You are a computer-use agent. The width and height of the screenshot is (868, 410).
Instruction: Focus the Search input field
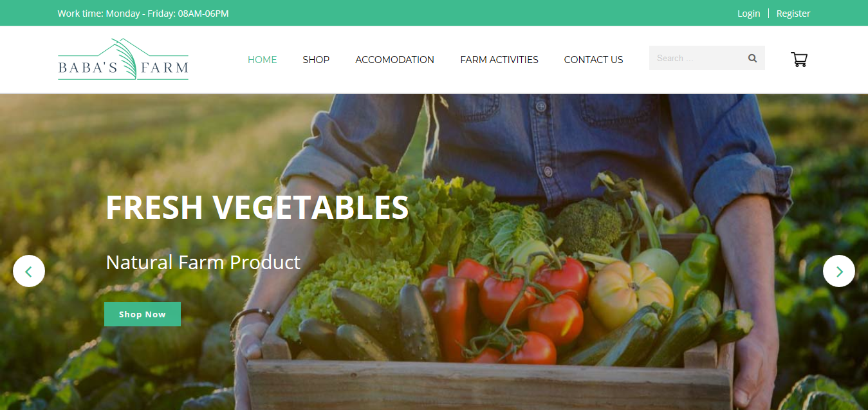[698, 58]
